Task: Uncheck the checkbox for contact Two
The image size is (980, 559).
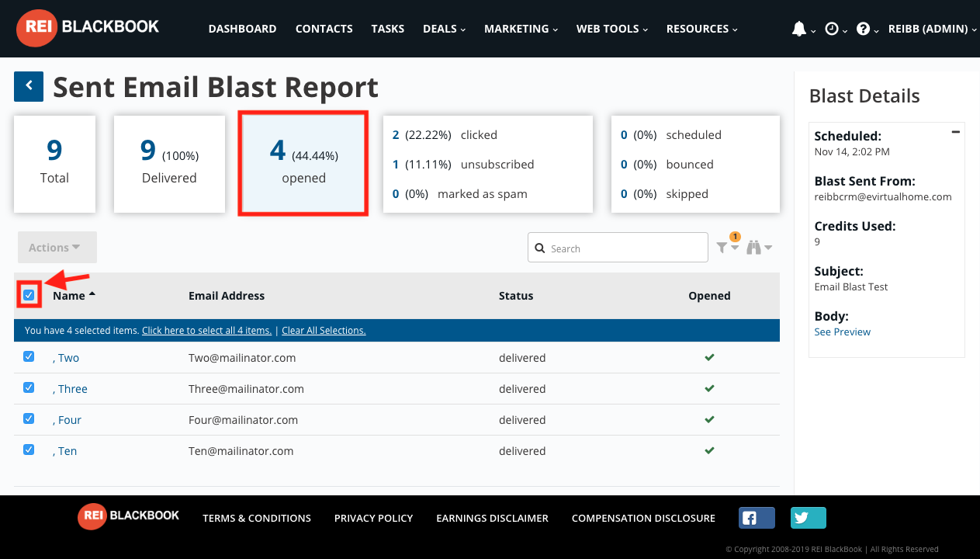Action: (29, 356)
